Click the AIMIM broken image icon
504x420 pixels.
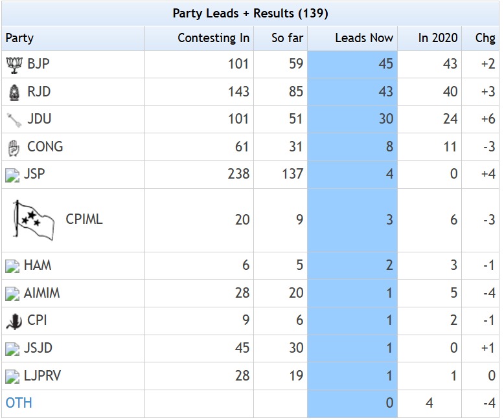[x=12, y=293]
